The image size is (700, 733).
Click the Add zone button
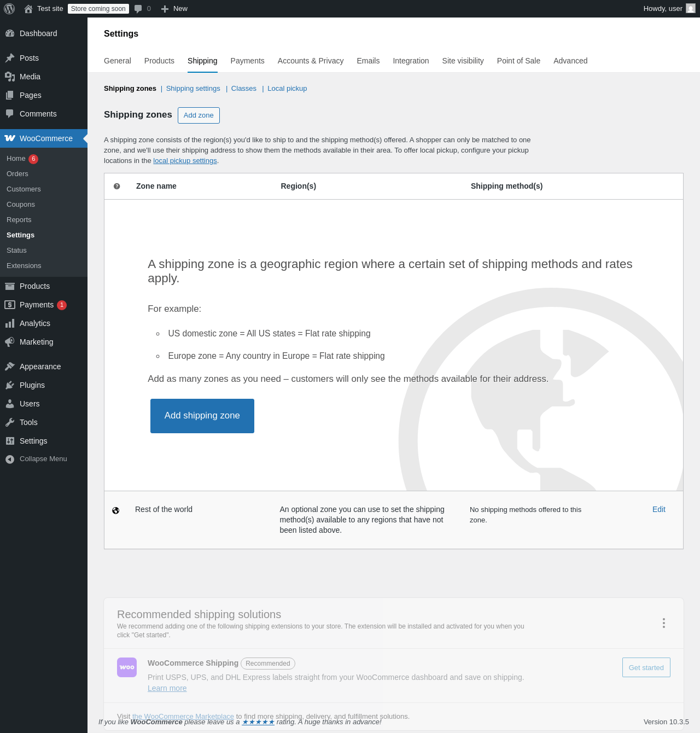click(199, 115)
